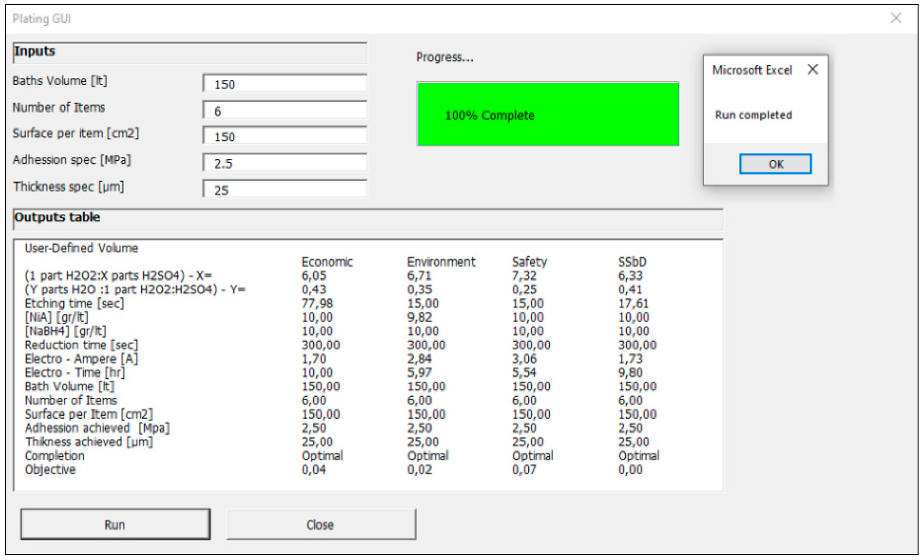Click the Outputs table section header
924x560 pixels.
pos(57,217)
